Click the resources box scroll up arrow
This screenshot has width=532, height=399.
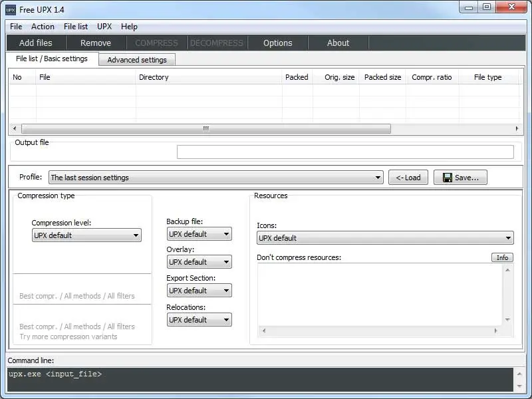[507, 270]
